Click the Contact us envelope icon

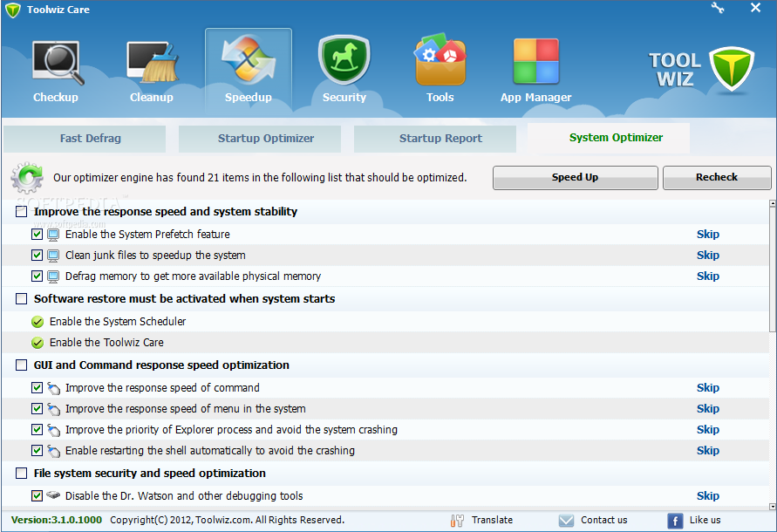566,520
